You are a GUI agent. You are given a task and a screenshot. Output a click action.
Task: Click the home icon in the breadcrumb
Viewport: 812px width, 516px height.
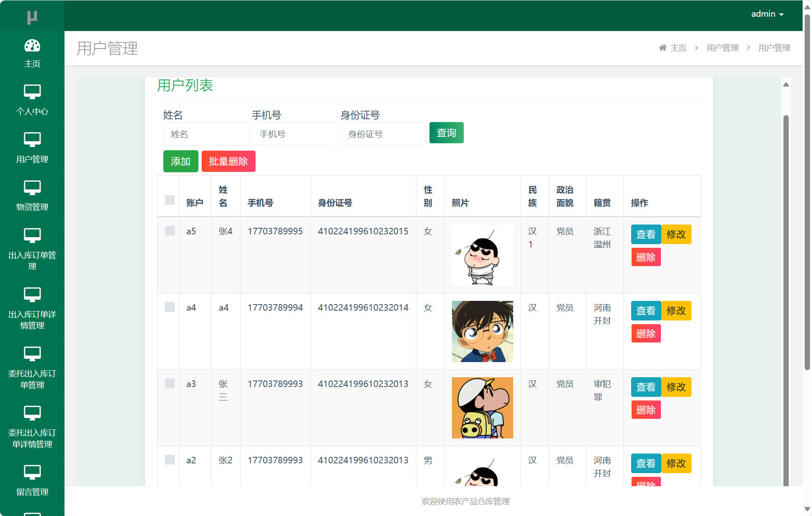coord(662,47)
